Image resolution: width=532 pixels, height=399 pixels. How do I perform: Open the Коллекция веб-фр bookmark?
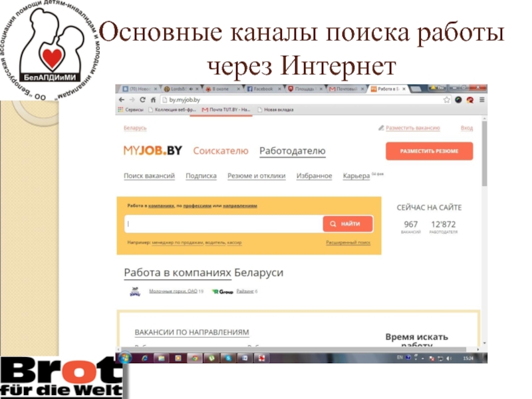coord(172,110)
